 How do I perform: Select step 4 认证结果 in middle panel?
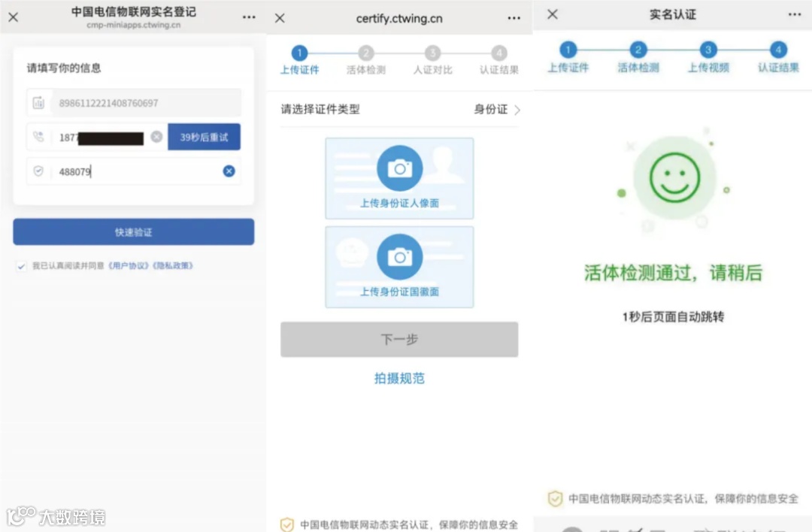click(x=498, y=60)
